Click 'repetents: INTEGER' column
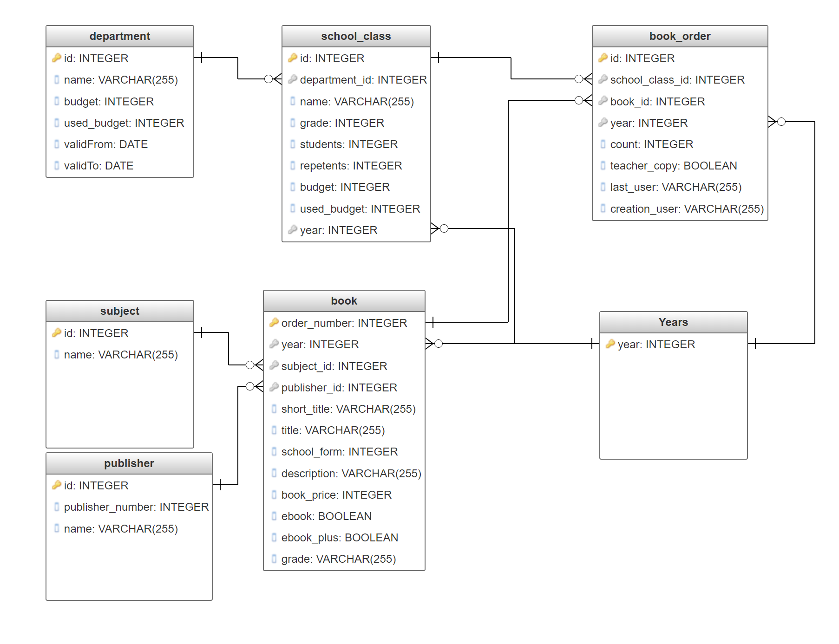 coord(351,166)
